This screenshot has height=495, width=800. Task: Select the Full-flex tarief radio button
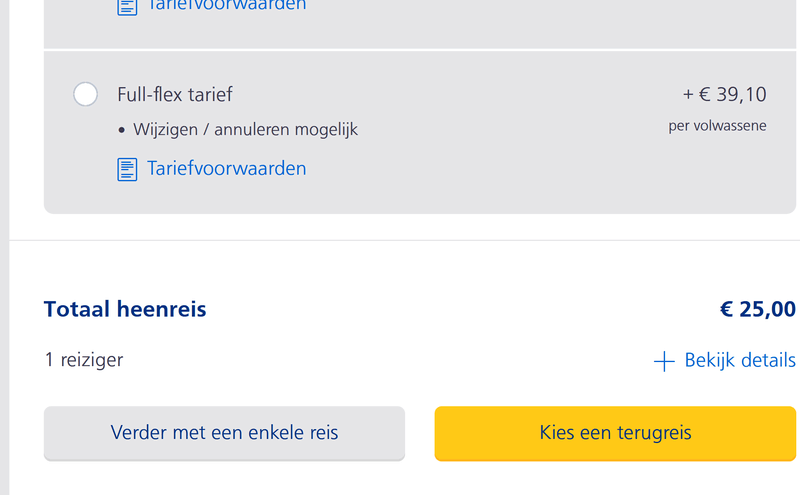pyautogui.click(x=86, y=94)
